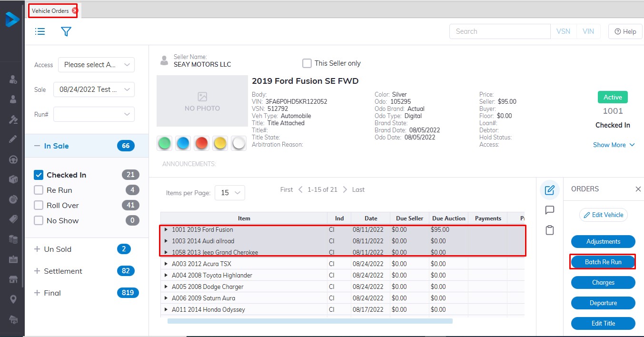Screen dimensions: 644x337
Task: Click the clipboard icon in side panel
Action: click(x=549, y=230)
